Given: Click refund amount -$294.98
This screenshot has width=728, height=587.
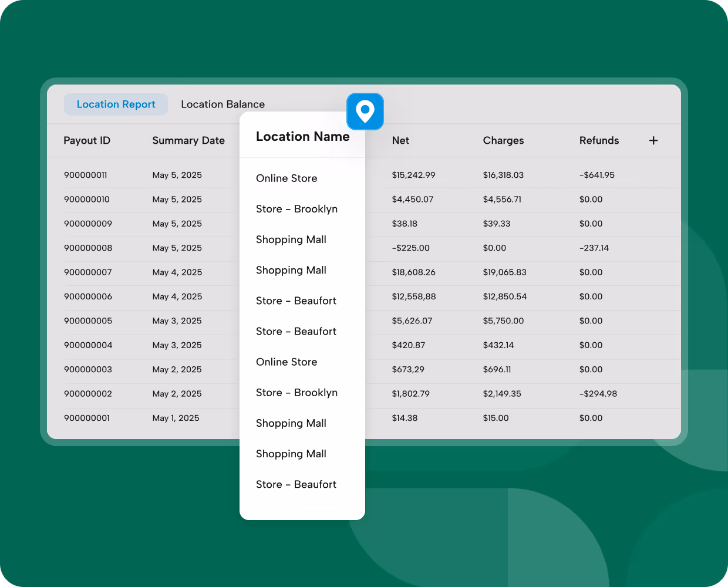Looking at the screenshot, I should point(598,394).
